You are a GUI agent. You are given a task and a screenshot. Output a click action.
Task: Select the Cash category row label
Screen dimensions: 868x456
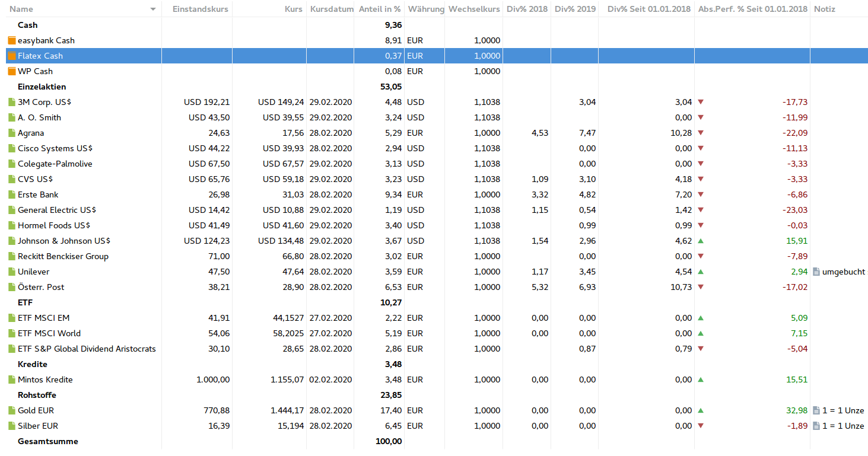coord(28,25)
